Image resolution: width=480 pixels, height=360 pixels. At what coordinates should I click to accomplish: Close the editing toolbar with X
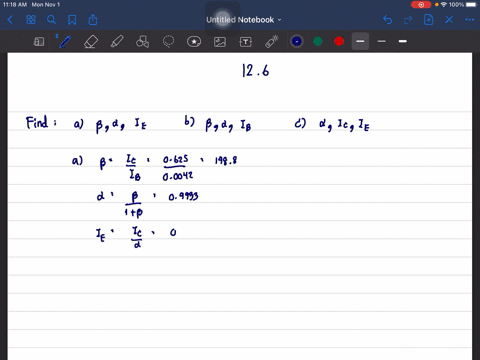tap(449, 20)
